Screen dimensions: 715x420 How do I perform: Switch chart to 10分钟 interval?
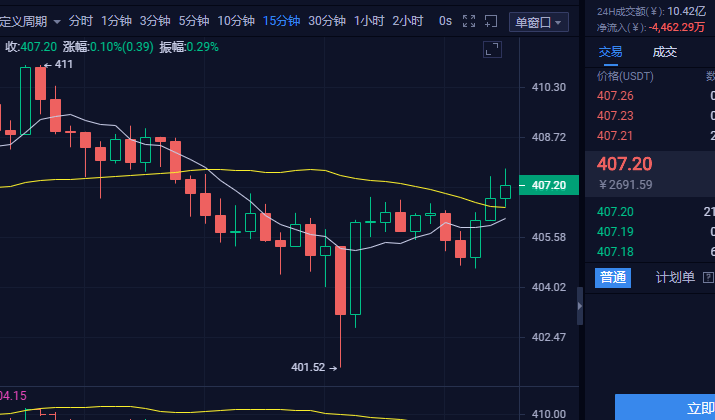tap(236, 21)
